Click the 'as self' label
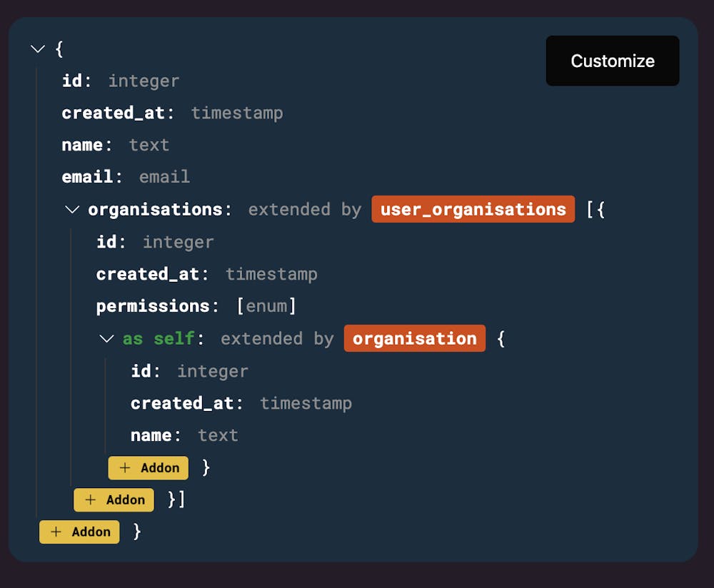Viewport: 714px width, 588px height. 159,338
